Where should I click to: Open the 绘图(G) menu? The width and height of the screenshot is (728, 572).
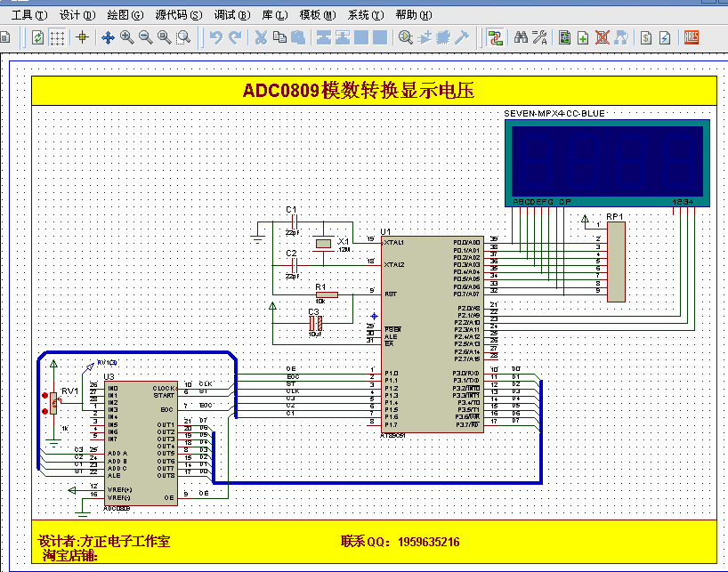pos(125,15)
